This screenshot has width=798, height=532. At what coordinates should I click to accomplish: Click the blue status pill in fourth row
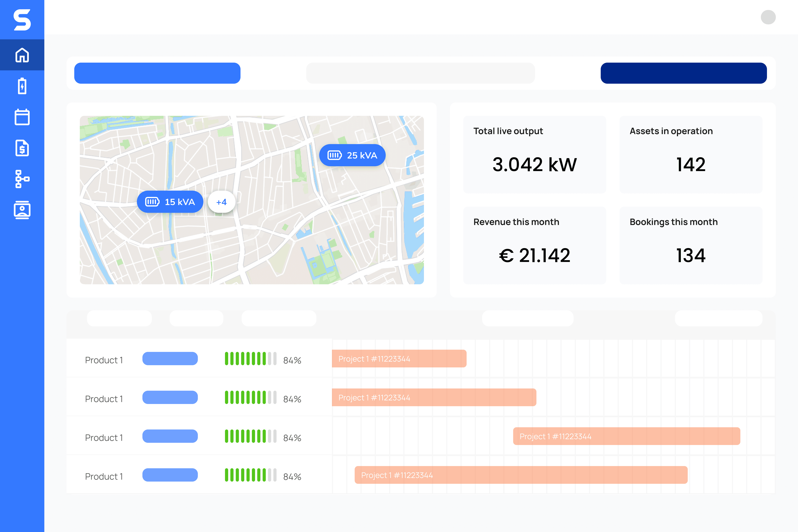[170, 475]
